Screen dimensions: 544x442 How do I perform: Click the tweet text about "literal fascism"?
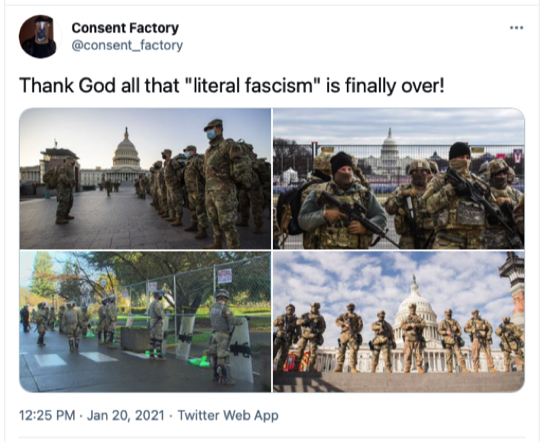(x=232, y=85)
